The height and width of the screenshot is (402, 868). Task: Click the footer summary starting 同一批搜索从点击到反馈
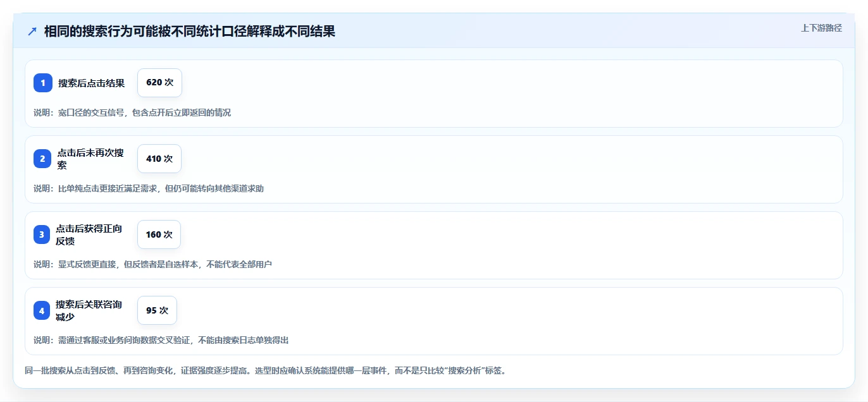(x=265, y=370)
